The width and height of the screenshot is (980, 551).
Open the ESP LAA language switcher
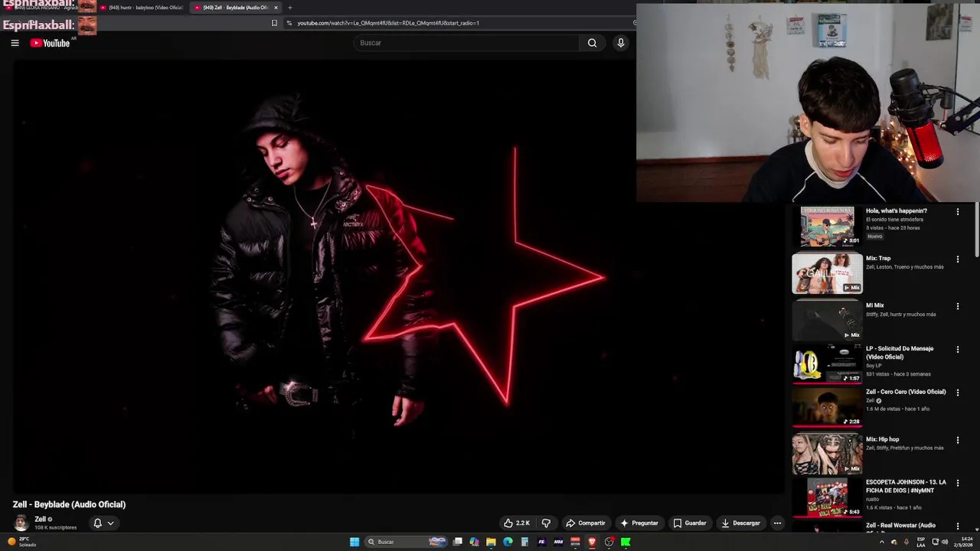click(921, 542)
